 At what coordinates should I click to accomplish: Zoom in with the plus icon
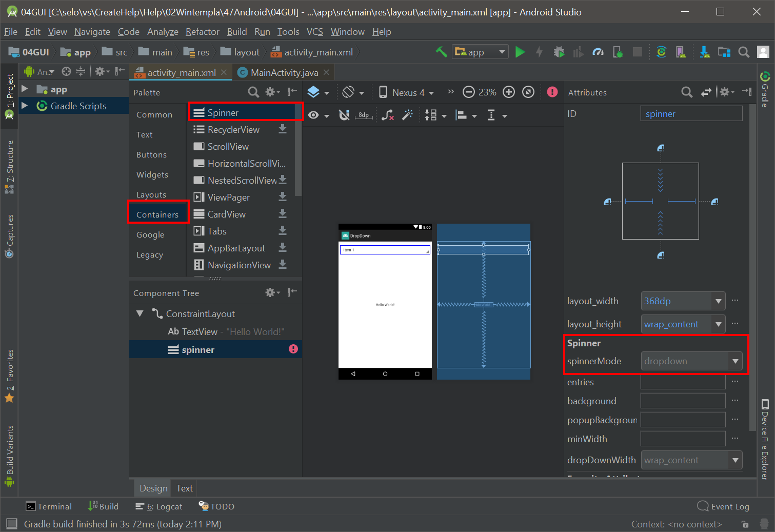[x=509, y=92]
